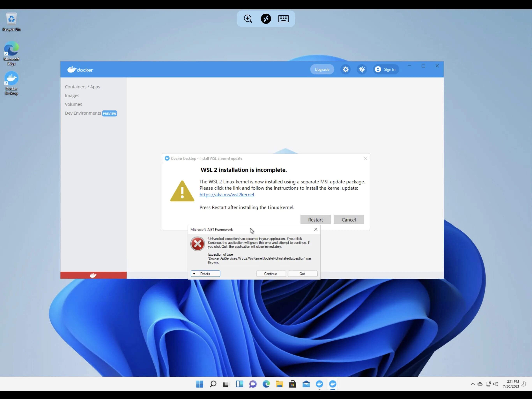Expand the Details section of the error

pos(205,274)
